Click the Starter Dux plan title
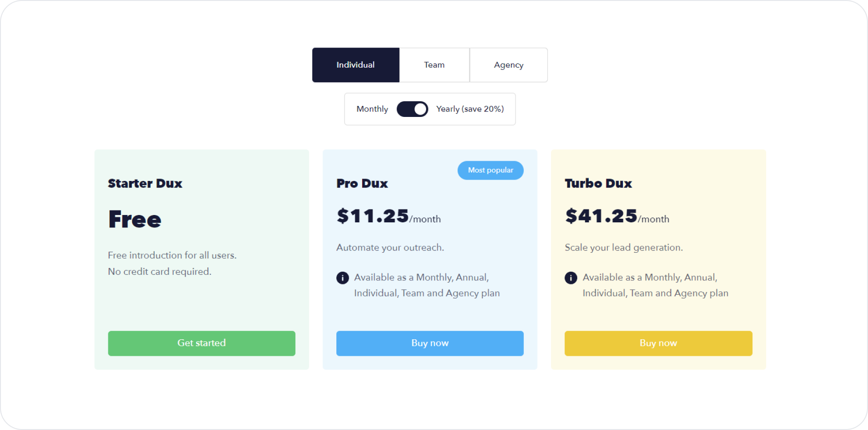Viewport: 868px width, 430px height. click(145, 183)
